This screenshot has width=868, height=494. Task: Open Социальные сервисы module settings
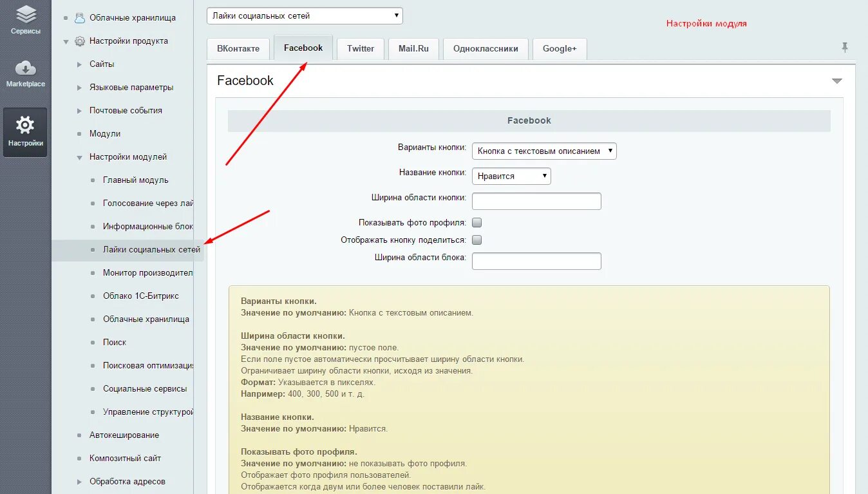pos(145,388)
